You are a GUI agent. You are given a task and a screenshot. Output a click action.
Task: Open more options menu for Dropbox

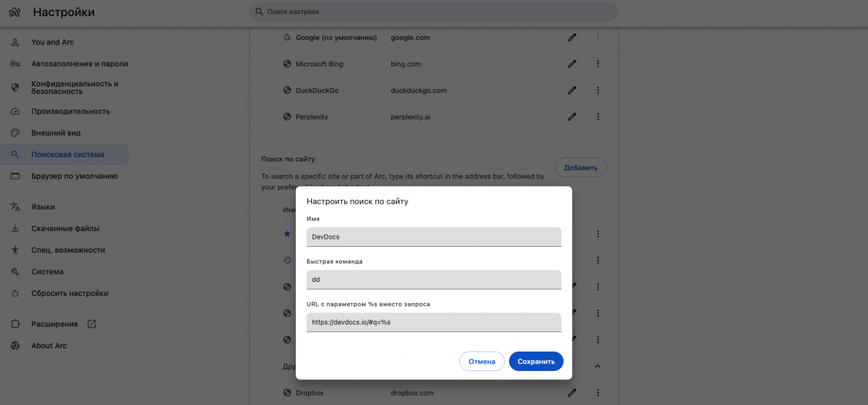point(598,393)
